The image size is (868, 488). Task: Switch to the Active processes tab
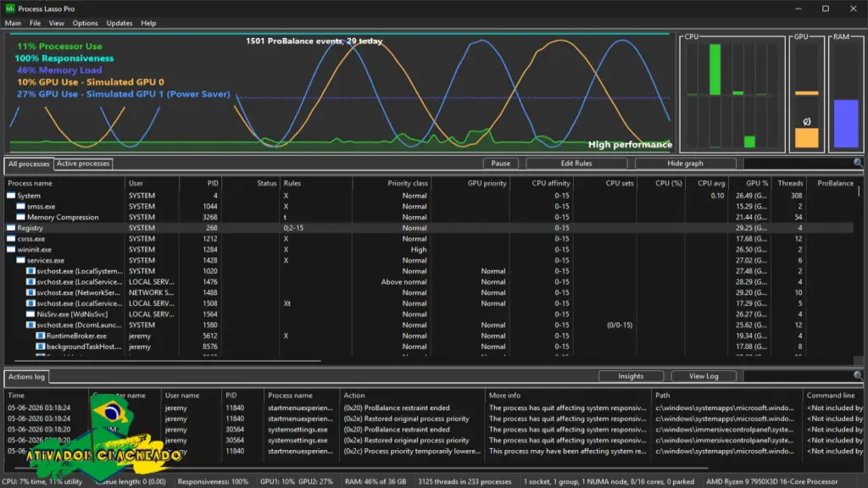[x=83, y=164]
